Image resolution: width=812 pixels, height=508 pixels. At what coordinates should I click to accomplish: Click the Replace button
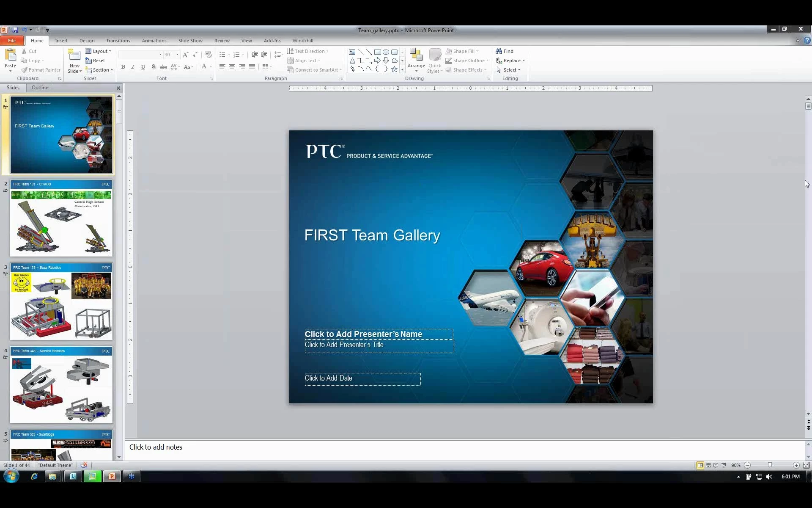(x=511, y=61)
